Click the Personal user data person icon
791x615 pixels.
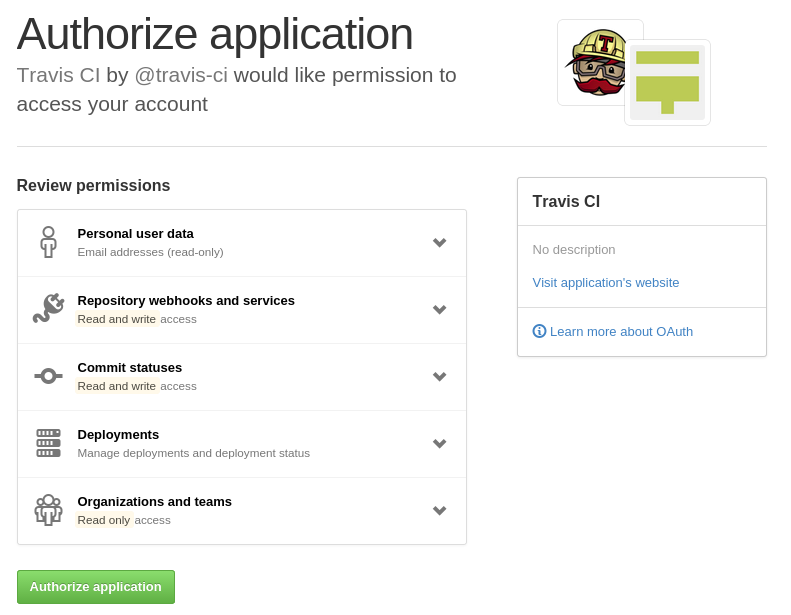click(x=48, y=242)
